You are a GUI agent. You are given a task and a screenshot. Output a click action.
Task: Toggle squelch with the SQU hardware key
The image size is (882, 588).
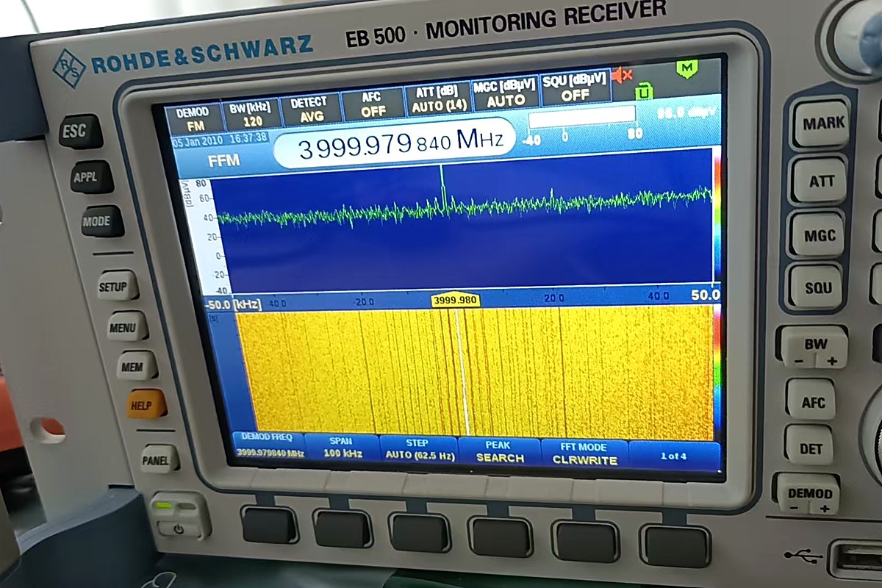pyautogui.click(x=815, y=287)
